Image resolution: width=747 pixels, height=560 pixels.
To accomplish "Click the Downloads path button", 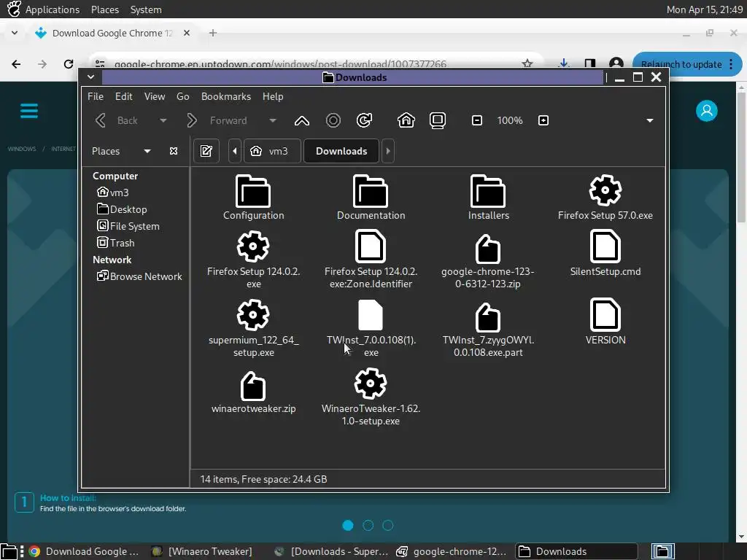I will pyautogui.click(x=341, y=151).
